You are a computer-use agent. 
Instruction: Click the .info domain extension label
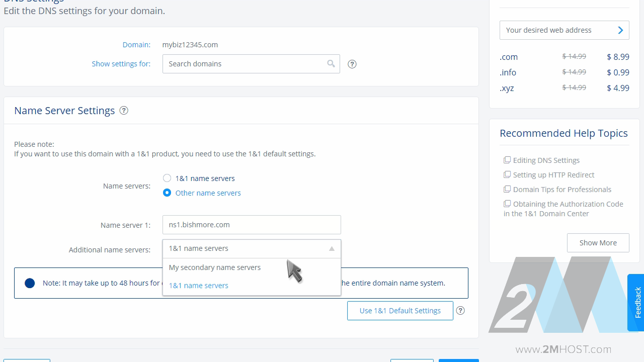pos(508,72)
